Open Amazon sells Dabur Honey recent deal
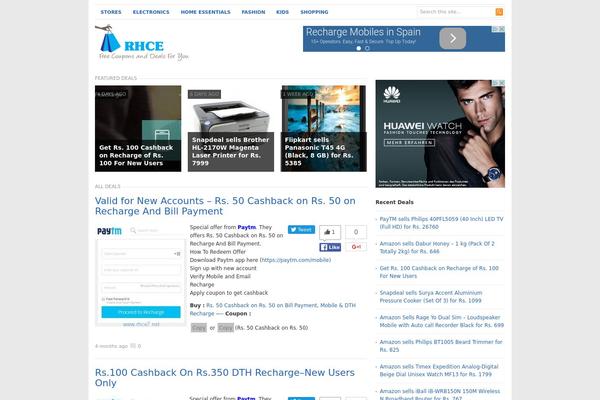This screenshot has width=600, height=400. pyautogui.click(x=437, y=247)
